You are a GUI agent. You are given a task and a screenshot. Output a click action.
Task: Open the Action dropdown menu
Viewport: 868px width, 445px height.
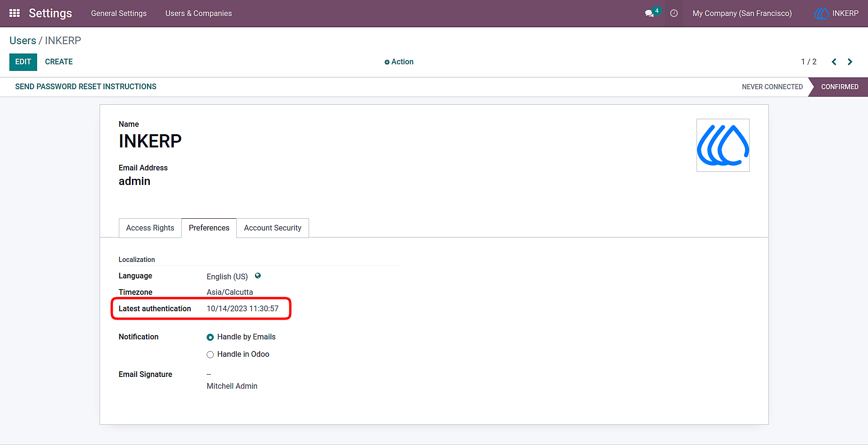(399, 62)
